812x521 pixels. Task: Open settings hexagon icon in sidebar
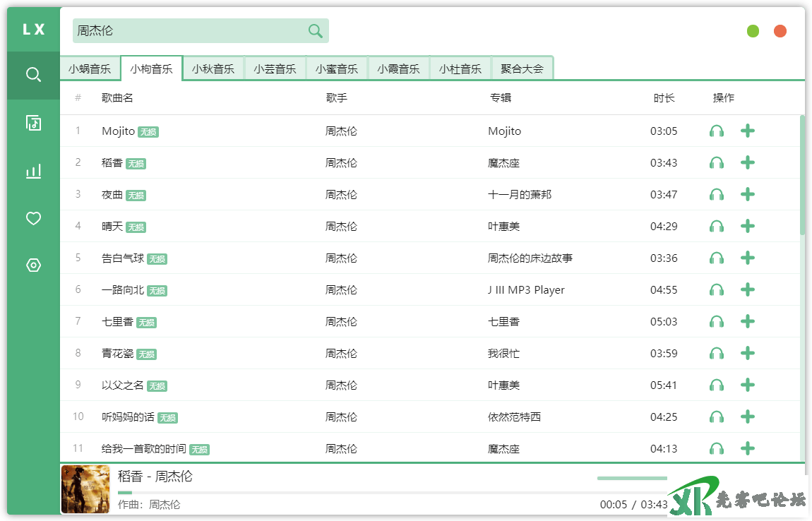click(x=33, y=265)
